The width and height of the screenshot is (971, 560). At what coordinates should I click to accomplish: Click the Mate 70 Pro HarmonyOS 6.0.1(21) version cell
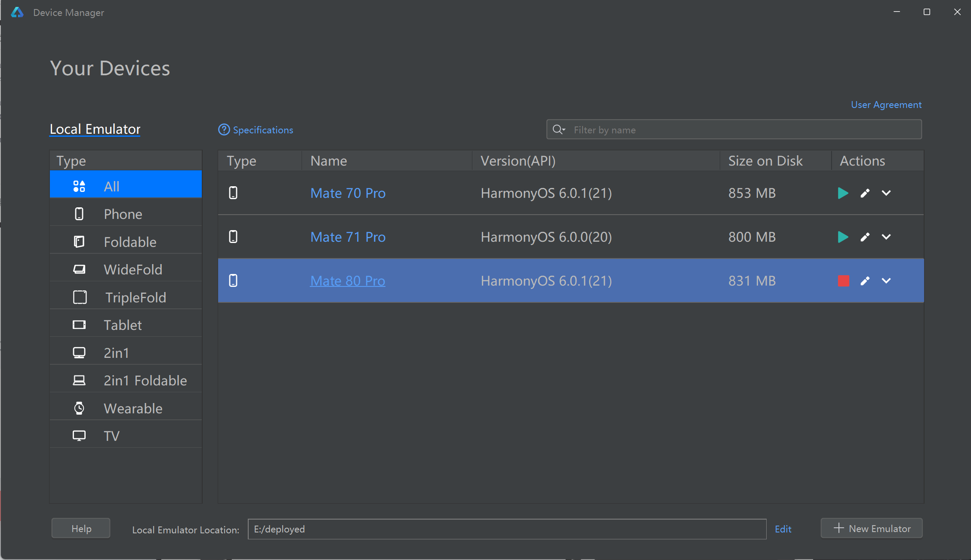[x=546, y=193]
